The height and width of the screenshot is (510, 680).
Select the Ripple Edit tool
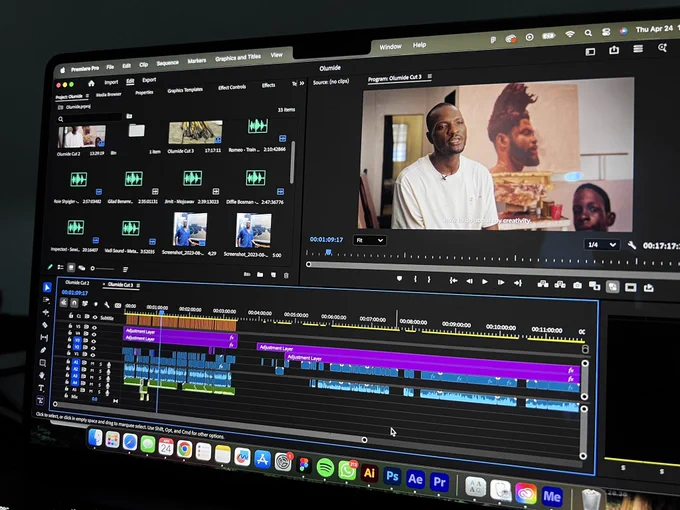46,313
